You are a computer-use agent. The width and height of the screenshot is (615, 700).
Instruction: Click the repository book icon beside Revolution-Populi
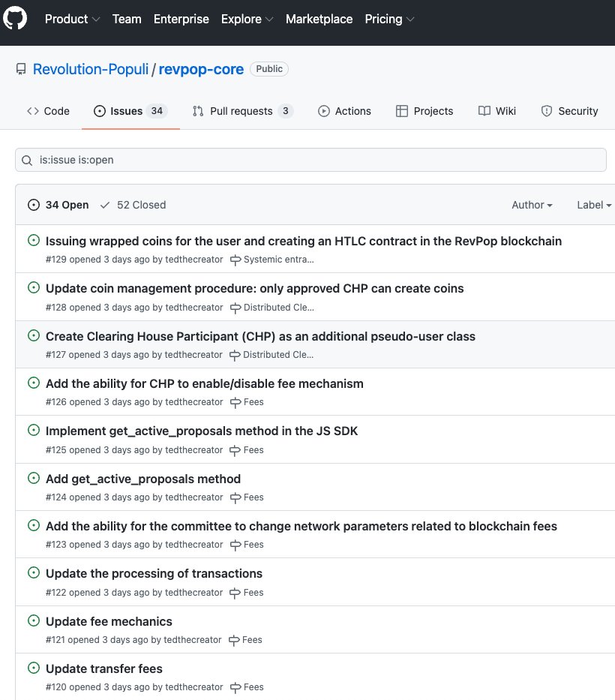(x=21, y=69)
